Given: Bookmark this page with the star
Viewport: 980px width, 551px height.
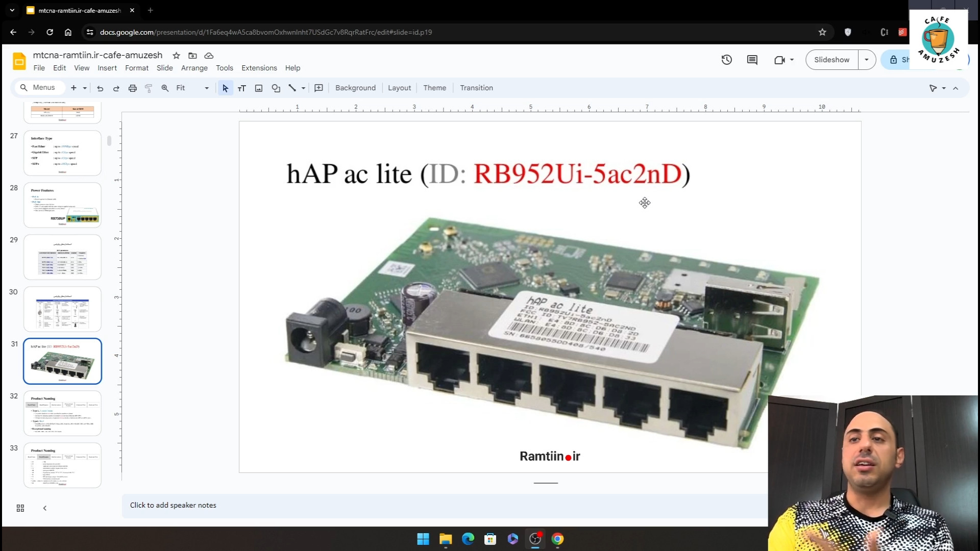Looking at the screenshot, I should point(822,32).
